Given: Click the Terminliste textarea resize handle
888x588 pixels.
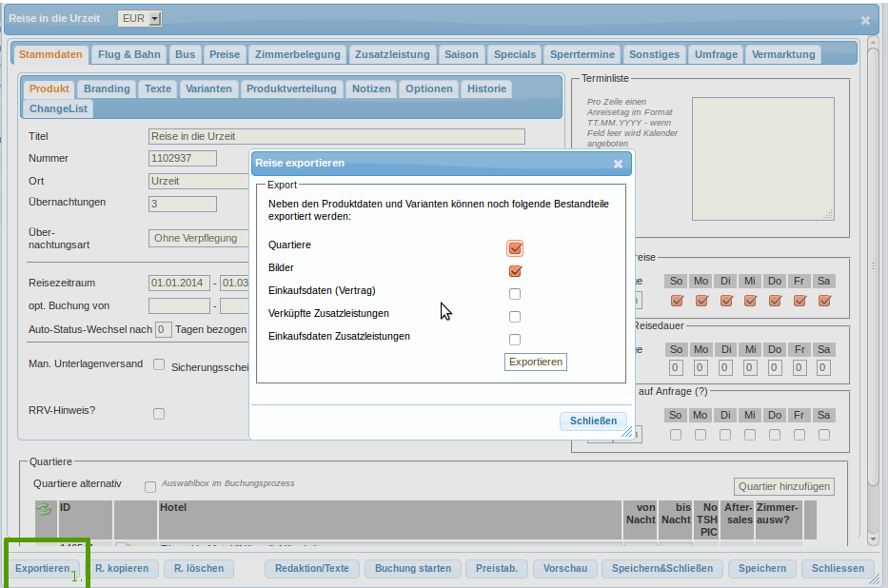Looking at the screenshot, I should pyautogui.click(x=828, y=215).
